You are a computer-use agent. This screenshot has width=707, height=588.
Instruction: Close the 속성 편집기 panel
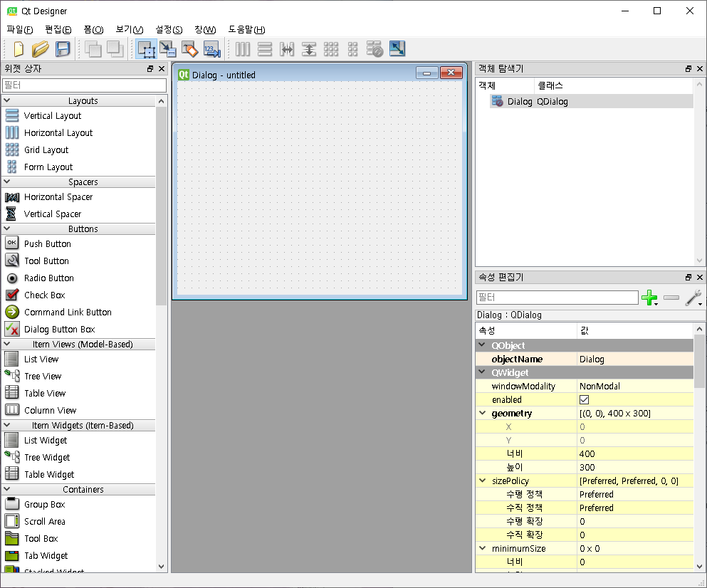click(700, 278)
